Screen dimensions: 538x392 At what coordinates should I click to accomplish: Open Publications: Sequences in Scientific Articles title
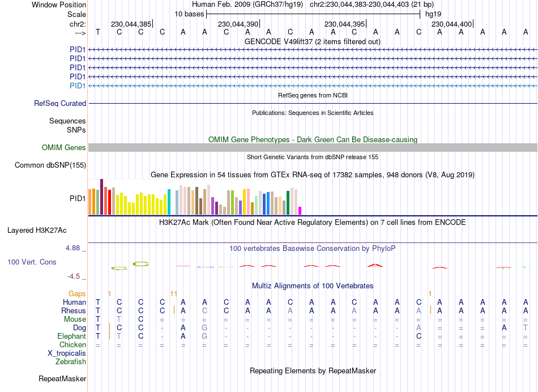point(313,113)
